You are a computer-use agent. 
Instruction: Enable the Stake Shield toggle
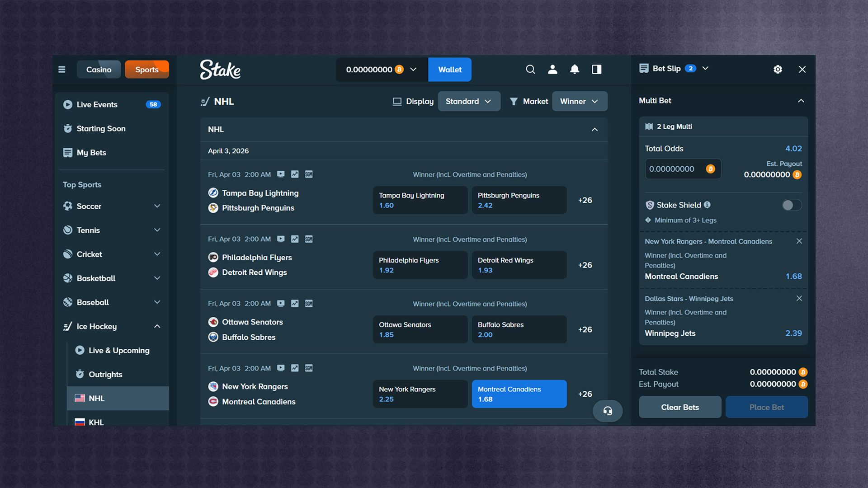click(792, 205)
